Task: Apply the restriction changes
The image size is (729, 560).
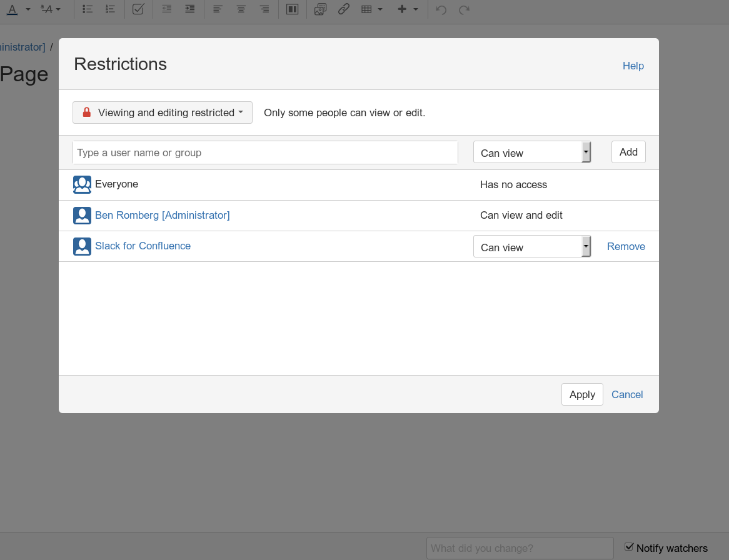Action: coord(582,394)
